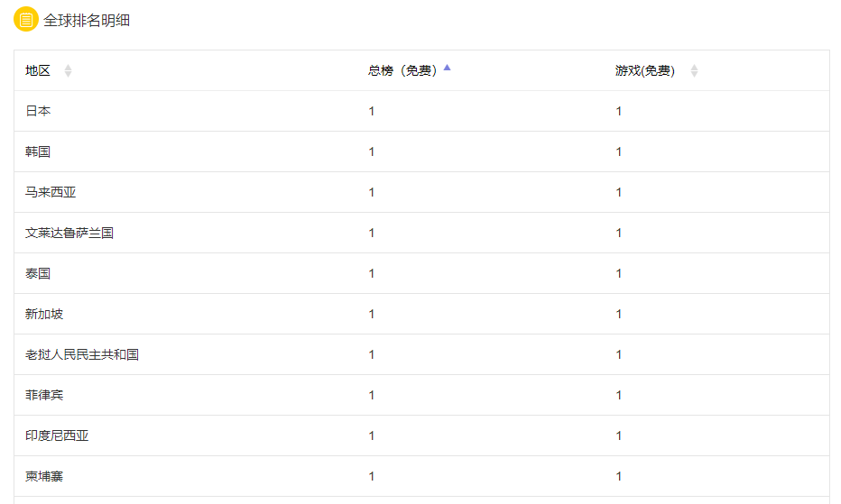Screen dimensions: 841x504
Task: Click the 总榜（免费）ascending sort arrow
Action: point(447,68)
